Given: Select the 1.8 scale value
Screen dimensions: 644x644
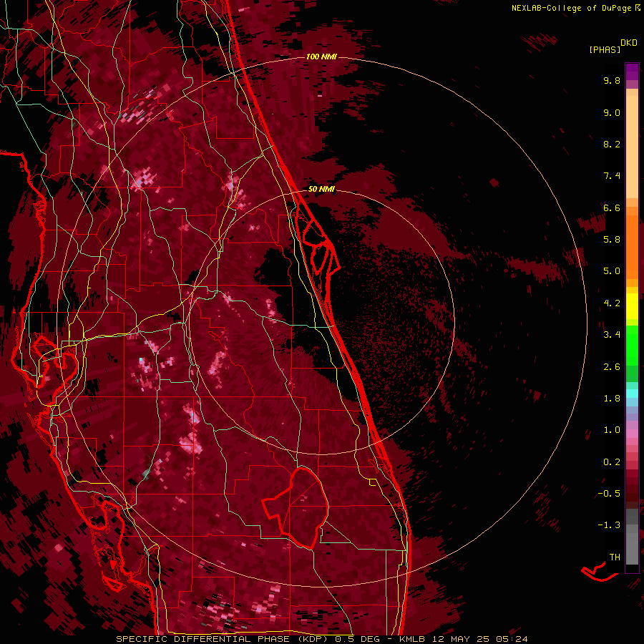Looking at the screenshot, I should [x=612, y=399].
